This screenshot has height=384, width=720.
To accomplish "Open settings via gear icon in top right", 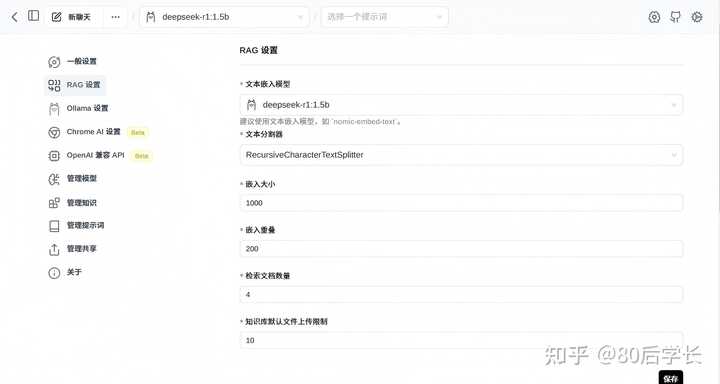I will (x=697, y=17).
